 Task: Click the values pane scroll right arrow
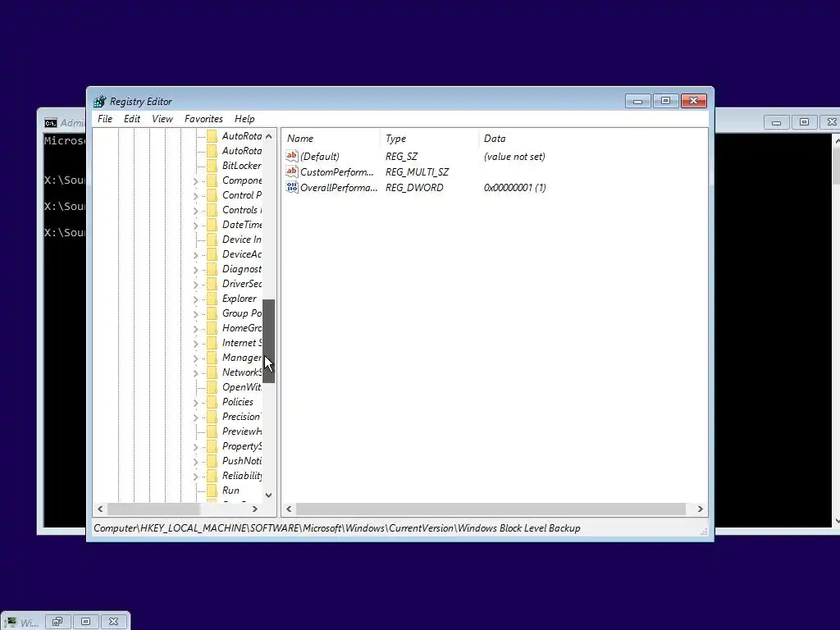[700, 509]
